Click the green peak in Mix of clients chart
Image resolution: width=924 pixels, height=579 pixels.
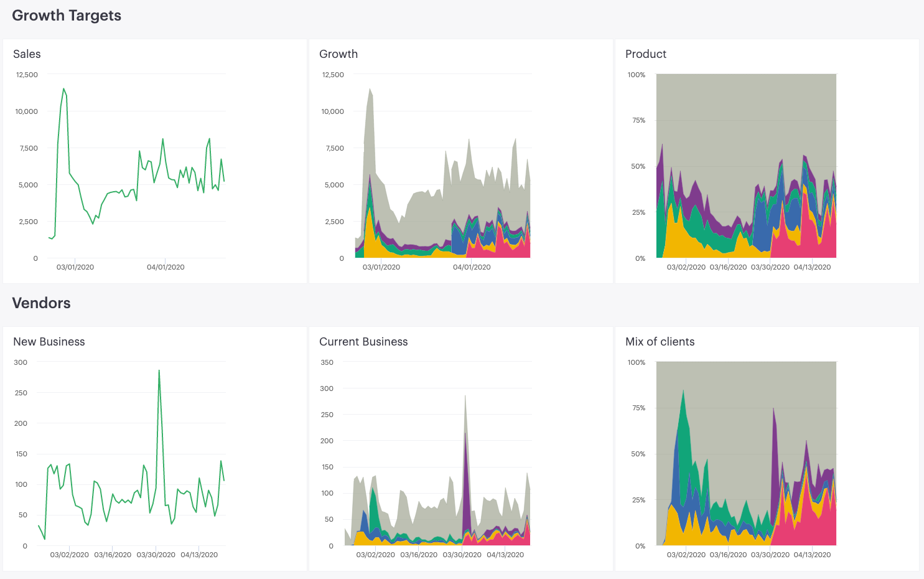[683, 392]
